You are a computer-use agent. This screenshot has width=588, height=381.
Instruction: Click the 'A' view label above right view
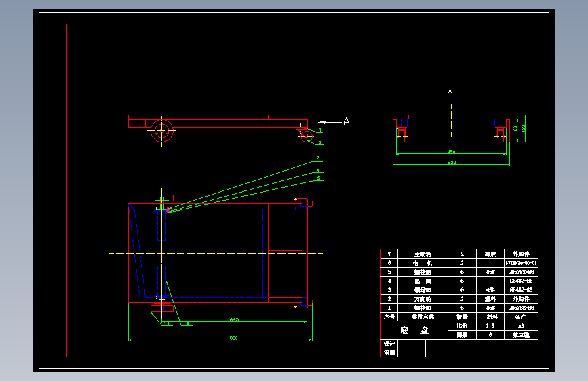(450, 93)
